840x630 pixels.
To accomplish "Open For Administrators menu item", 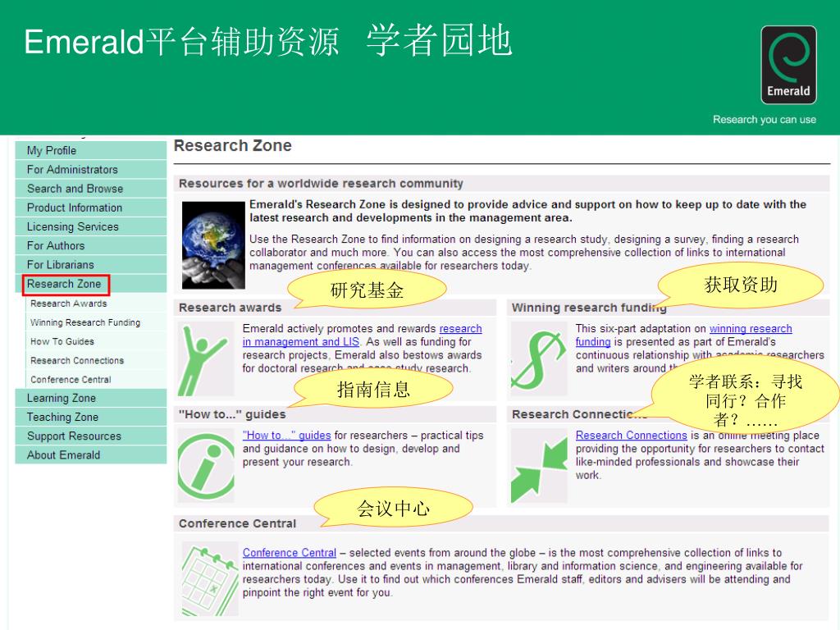I will click(91, 169).
